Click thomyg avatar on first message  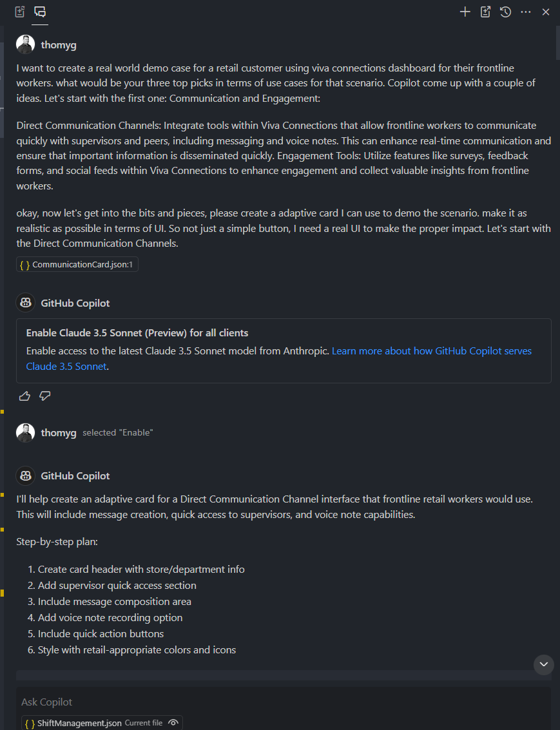[26, 44]
